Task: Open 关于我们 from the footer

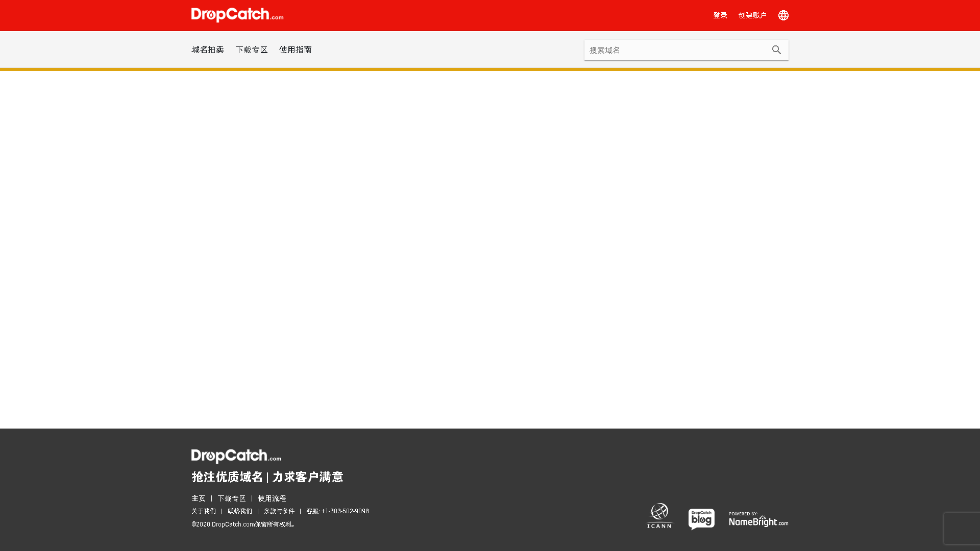Action: pos(204,511)
